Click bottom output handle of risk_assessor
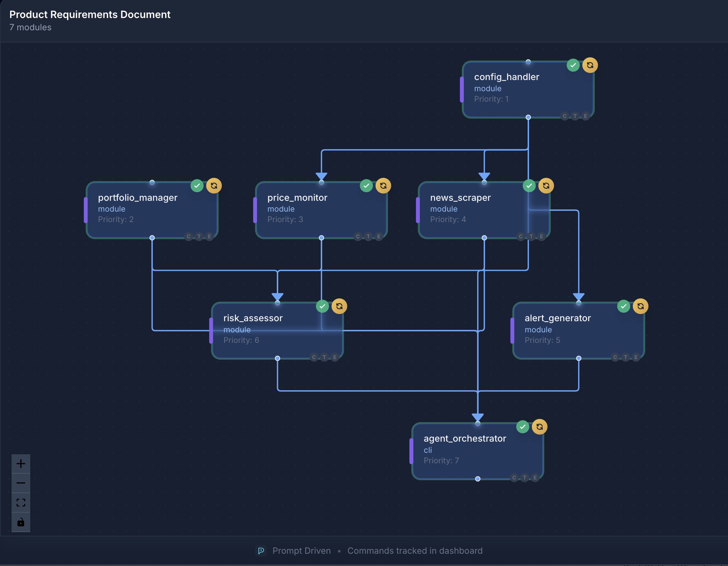The height and width of the screenshot is (566, 728). pos(278,358)
